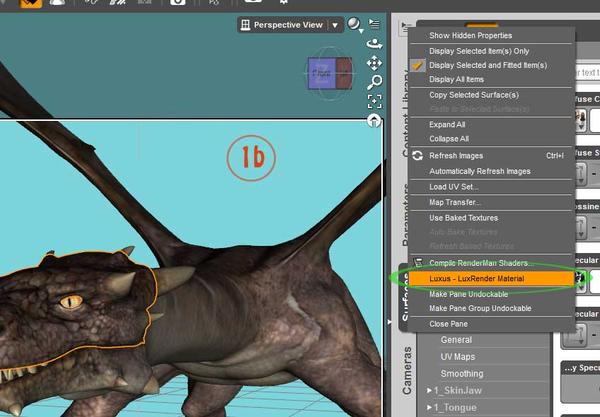Choose Collapse All in menu

(449, 139)
